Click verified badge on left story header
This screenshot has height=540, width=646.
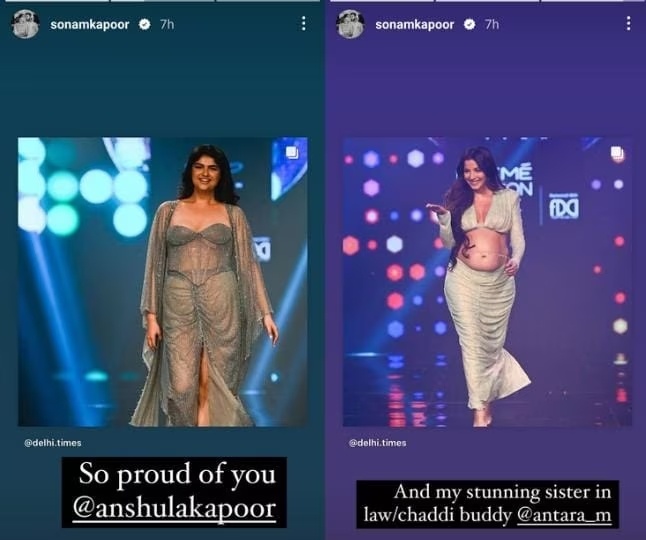coord(144,25)
